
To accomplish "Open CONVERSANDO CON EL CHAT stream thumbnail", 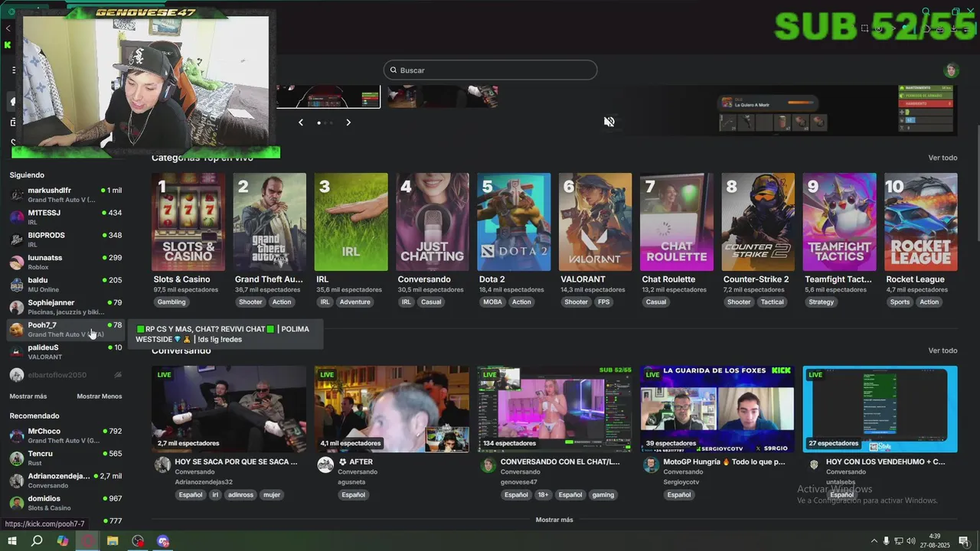I will (554, 409).
